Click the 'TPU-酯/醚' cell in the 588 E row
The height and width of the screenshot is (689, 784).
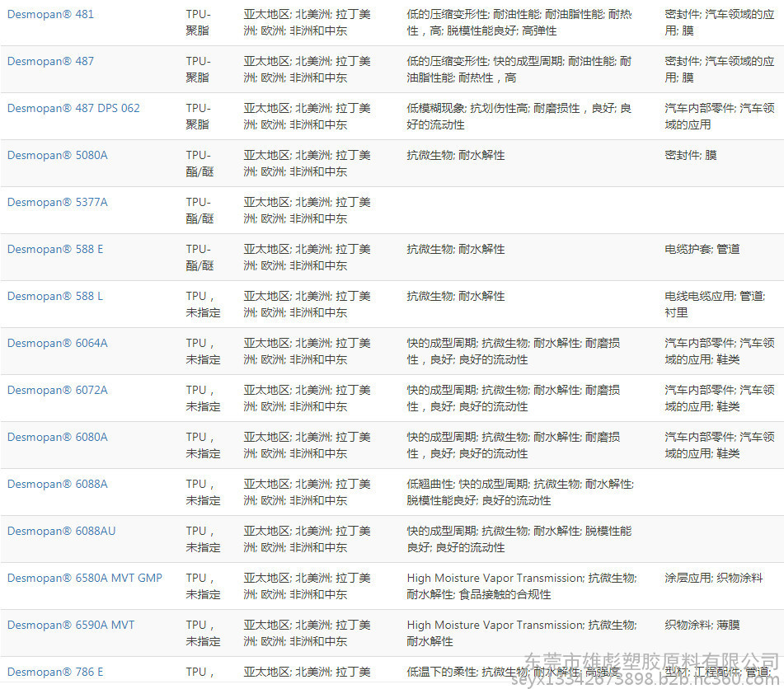click(200, 257)
